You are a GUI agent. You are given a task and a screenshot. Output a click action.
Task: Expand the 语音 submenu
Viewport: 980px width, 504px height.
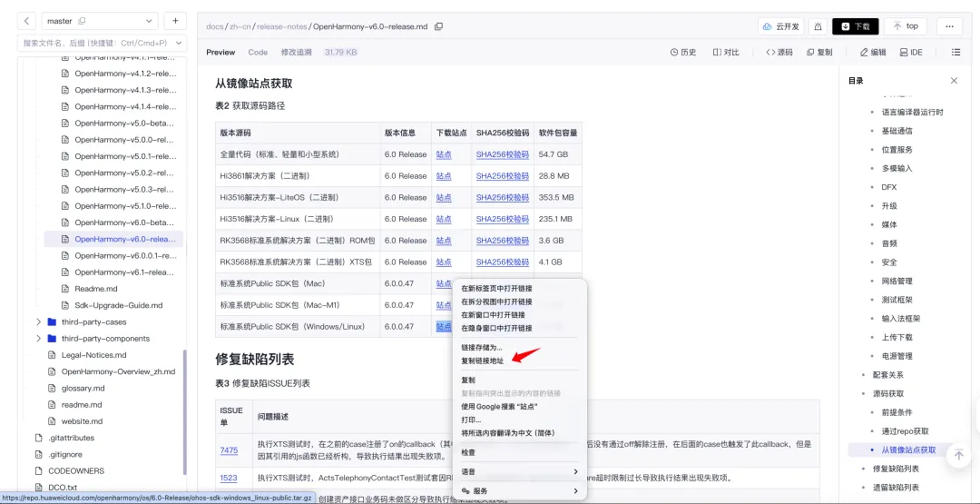pos(520,471)
